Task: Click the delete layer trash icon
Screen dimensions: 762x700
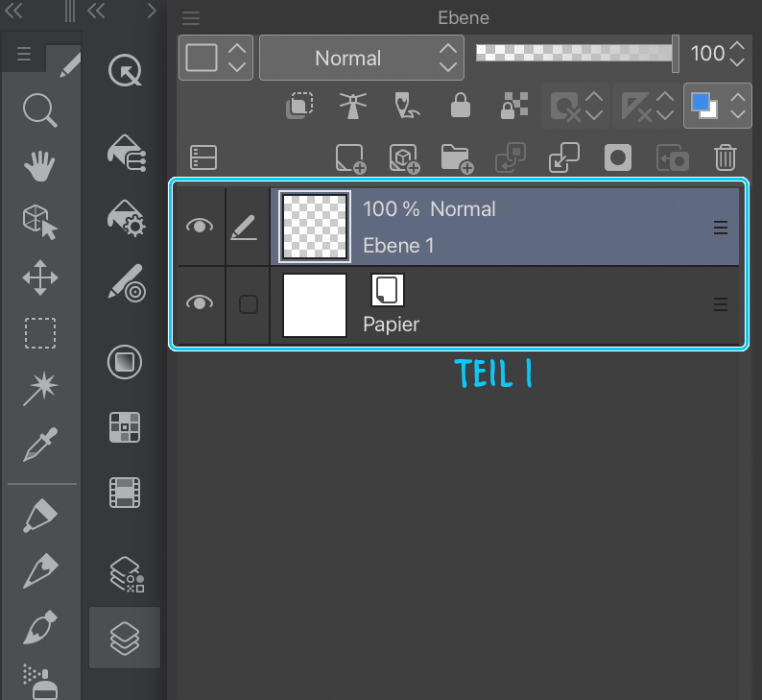Action: tap(726, 157)
